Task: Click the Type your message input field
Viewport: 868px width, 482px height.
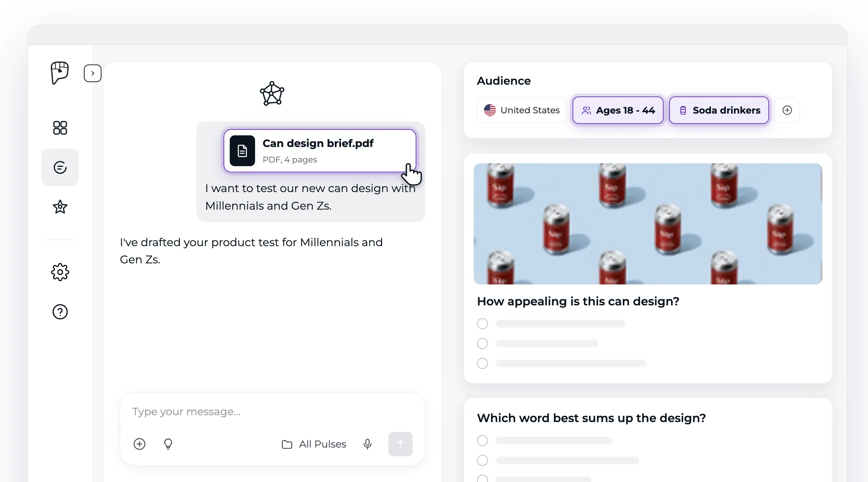Action: click(272, 412)
